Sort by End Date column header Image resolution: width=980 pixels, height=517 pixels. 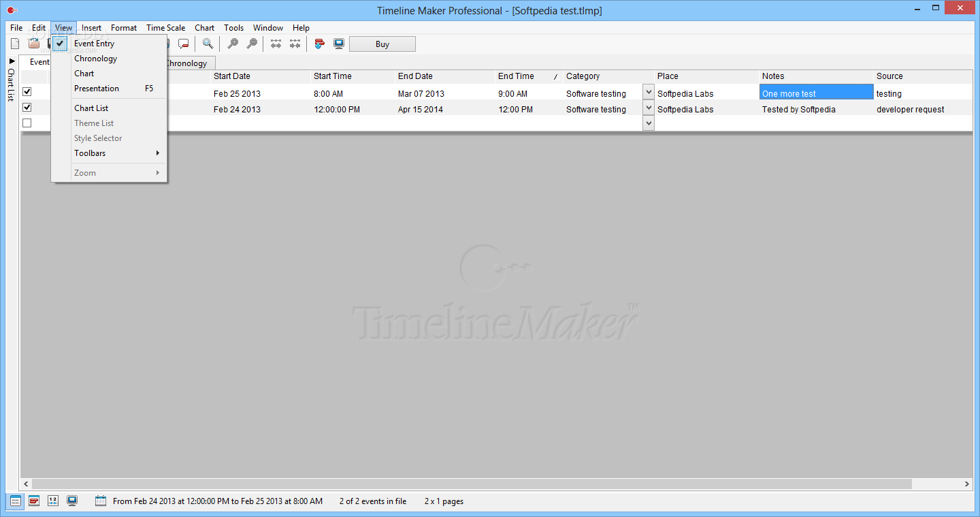click(445, 76)
